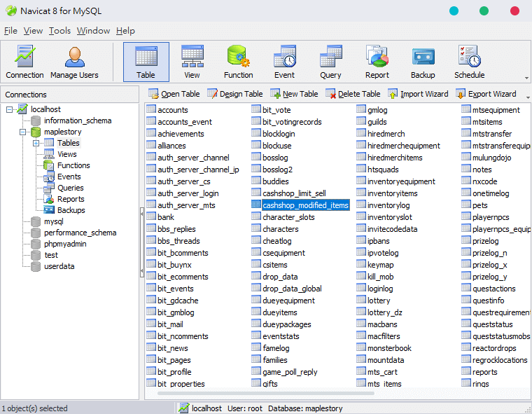The width and height of the screenshot is (532, 414).
Task: Select the nxcode table
Action: pos(484,181)
